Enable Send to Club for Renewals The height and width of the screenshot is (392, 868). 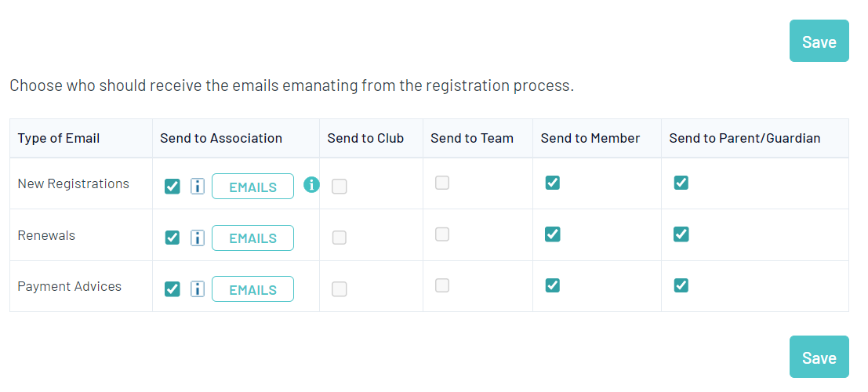[x=340, y=238]
